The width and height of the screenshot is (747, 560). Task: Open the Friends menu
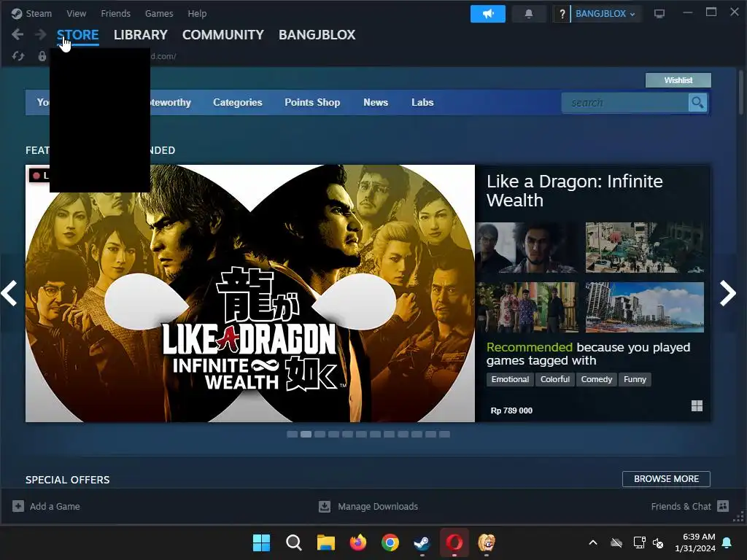pyautogui.click(x=115, y=14)
